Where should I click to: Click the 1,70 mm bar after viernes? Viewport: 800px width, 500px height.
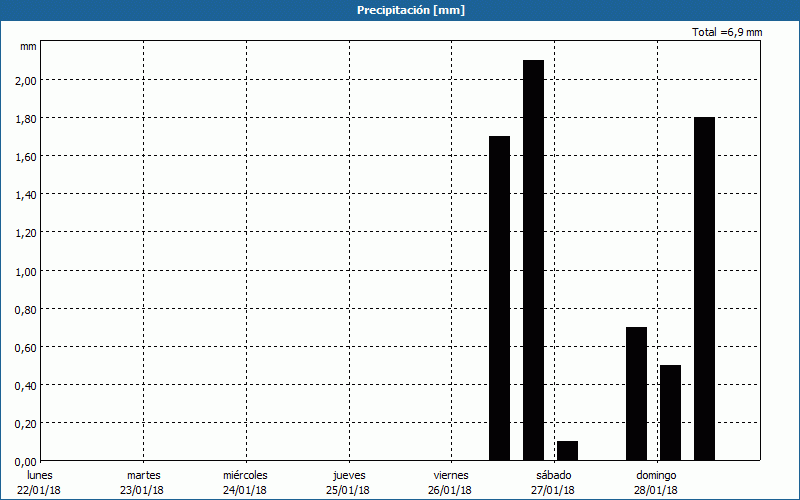tap(499, 298)
